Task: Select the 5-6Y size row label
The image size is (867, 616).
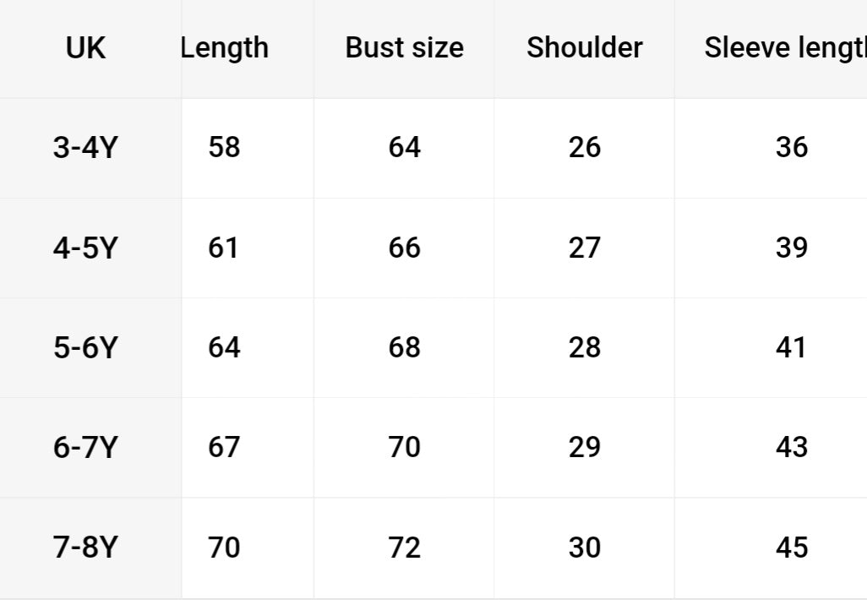Action: pyautogui.click(x=85, y=348)
